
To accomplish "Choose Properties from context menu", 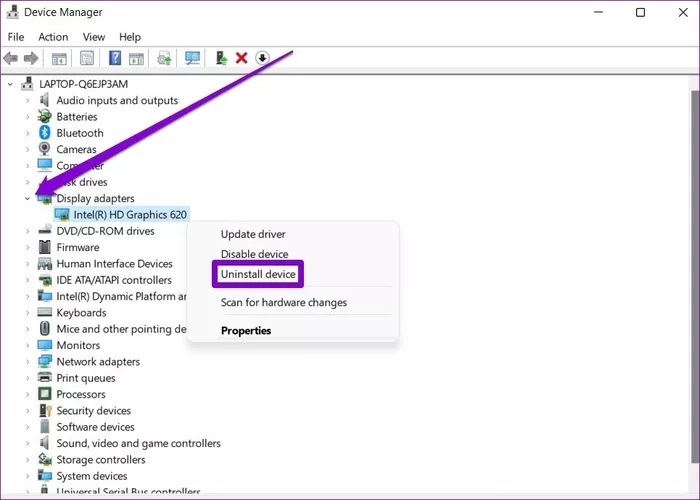I will 246,330.
